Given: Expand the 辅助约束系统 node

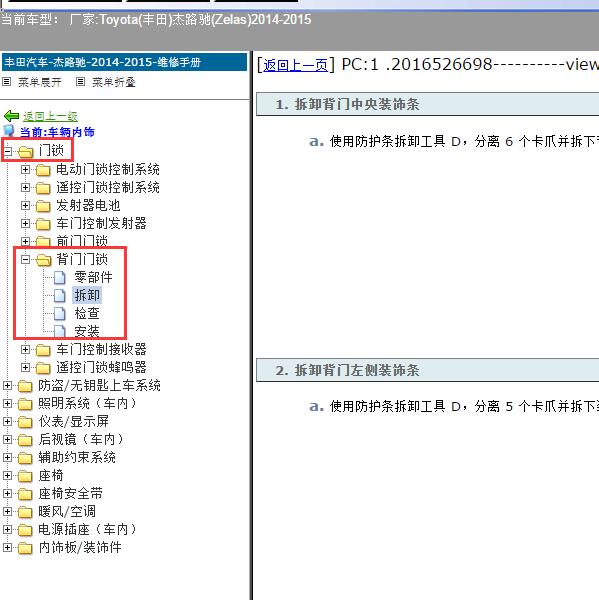Looking at the screenshot, I should 7,457.
